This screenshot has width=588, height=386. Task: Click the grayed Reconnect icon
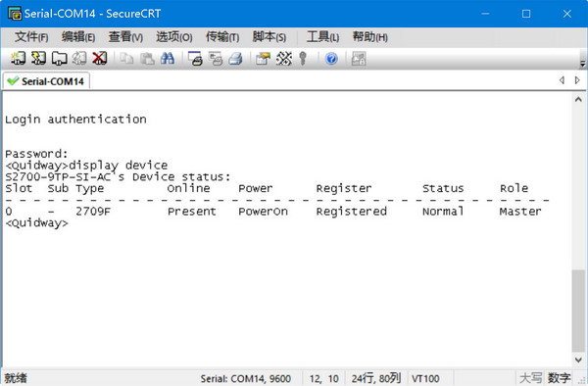coord(79,59)
